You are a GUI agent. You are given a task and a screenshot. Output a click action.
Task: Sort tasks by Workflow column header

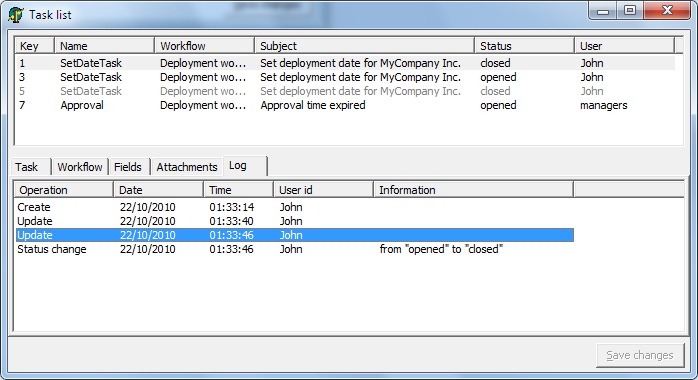click(x=204, y=46)
